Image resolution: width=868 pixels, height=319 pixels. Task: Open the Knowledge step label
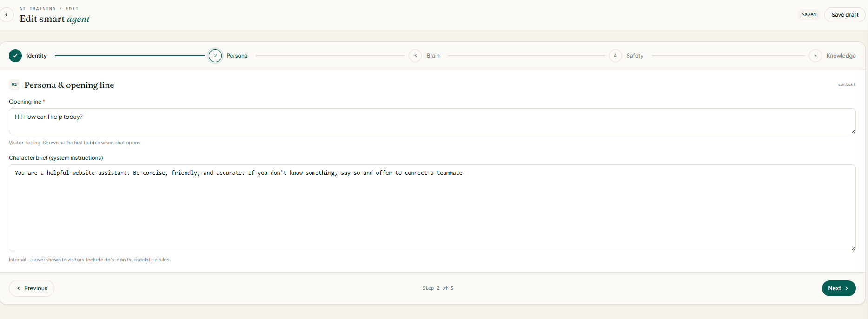[x=841, y=56]
